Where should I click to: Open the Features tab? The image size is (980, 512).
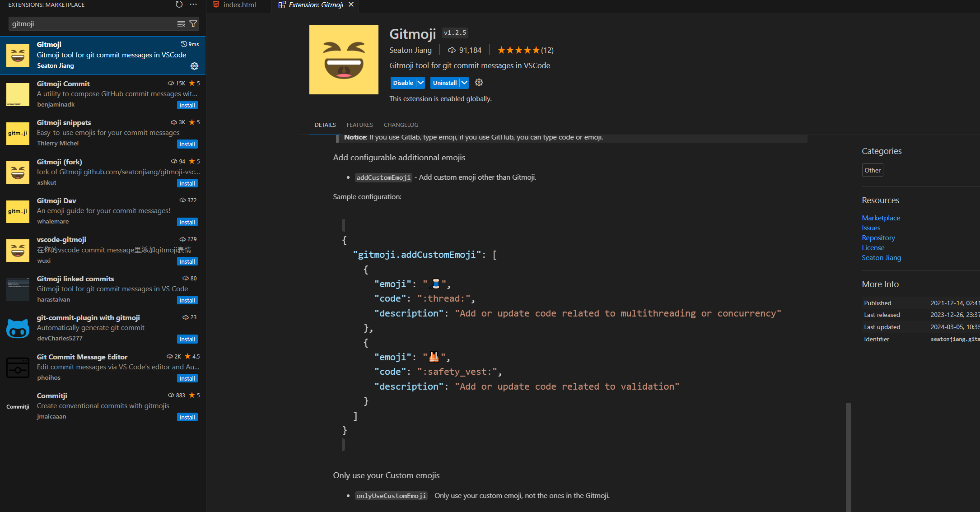click(359, 125)
